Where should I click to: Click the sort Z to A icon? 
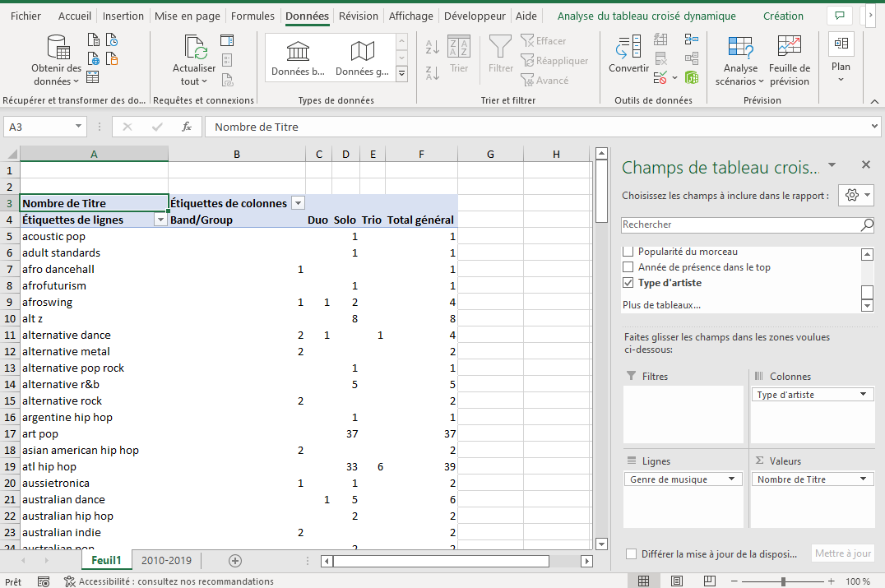coord(433,73)
